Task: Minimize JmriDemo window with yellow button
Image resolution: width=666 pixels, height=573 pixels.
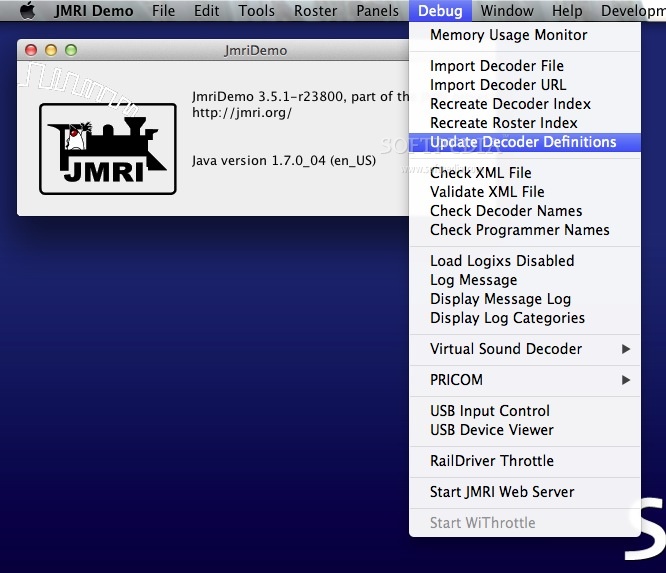Action: pyautogui.click(x=51, y=50)
